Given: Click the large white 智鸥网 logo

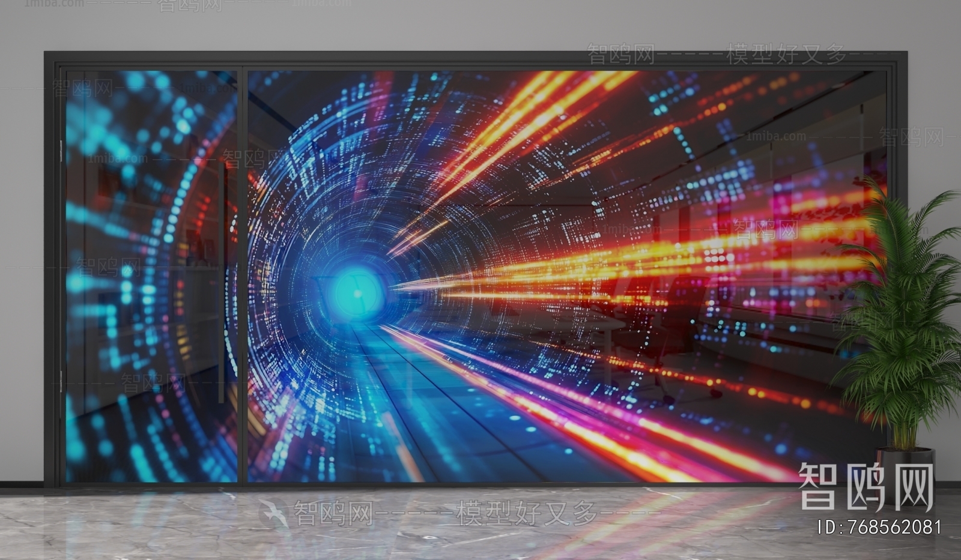Looking at the screenshot, I should (x=866, y=487).
